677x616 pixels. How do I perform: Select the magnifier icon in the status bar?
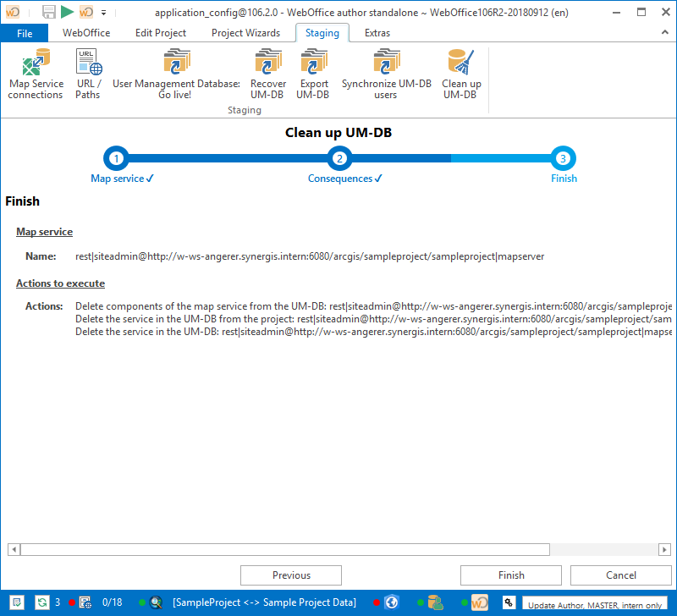(157, 602)
